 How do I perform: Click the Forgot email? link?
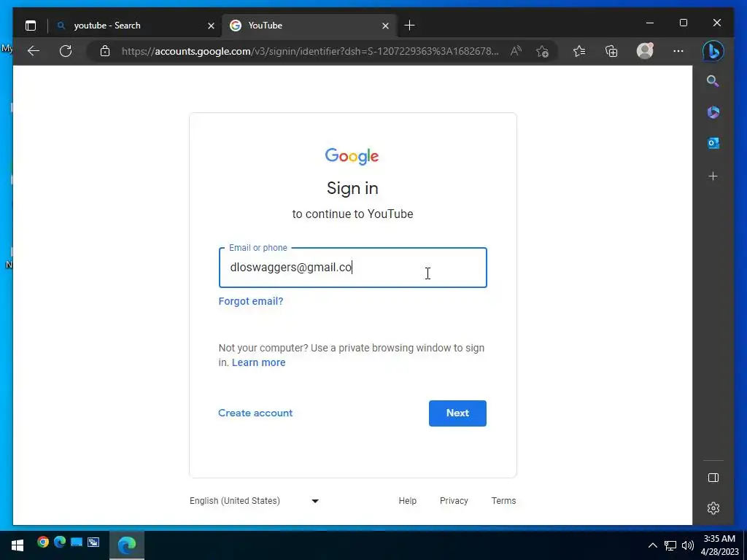pos(251,301)
